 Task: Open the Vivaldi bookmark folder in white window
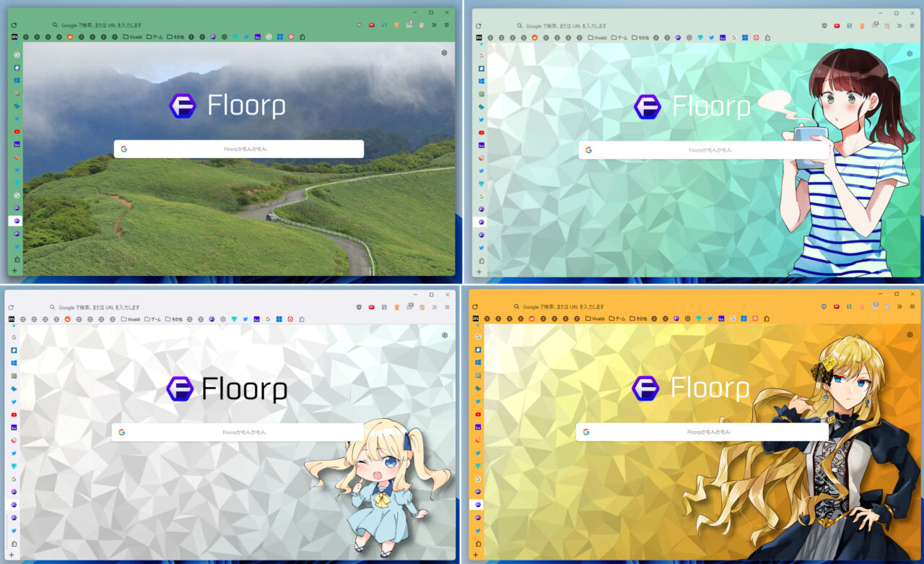click(x=131, y=319)
